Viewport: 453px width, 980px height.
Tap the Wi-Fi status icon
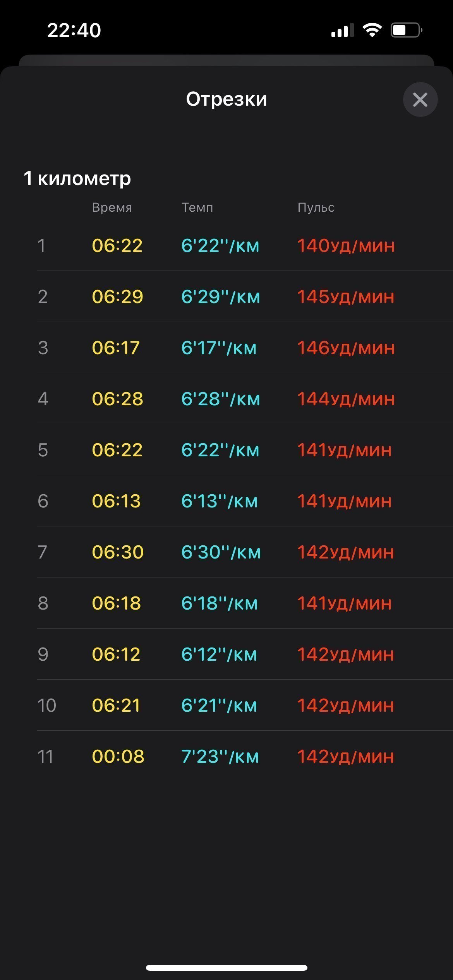click(x=372, y=30)
